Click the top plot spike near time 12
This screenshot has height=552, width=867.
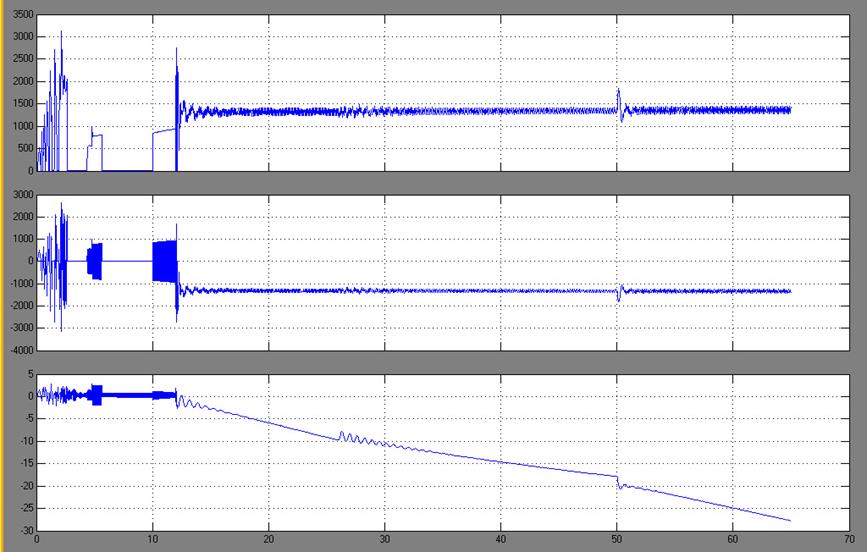click(177, 52)
